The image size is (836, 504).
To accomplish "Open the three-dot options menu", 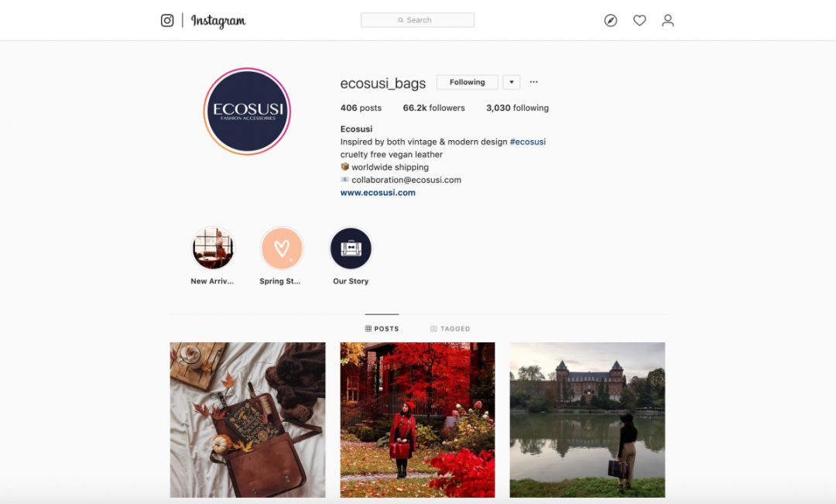I will pos(533,82).
